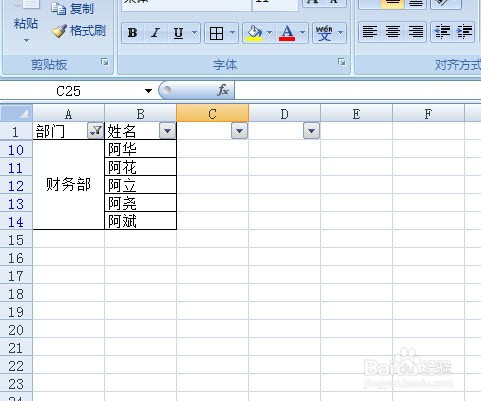Open Paste options dropdown arrow

coord(26,40)
